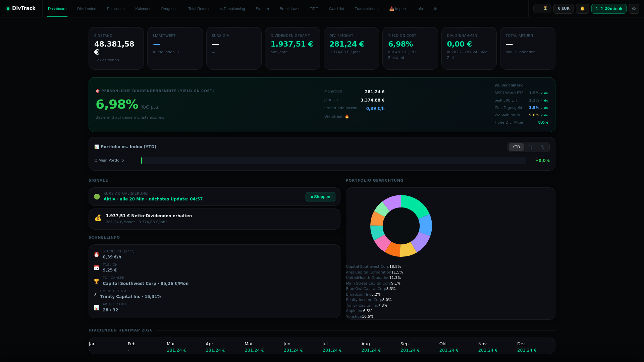The image size is (644, 362).
Task: Open the Info tab
Action: pyautogui.click(x=420, y=9)
